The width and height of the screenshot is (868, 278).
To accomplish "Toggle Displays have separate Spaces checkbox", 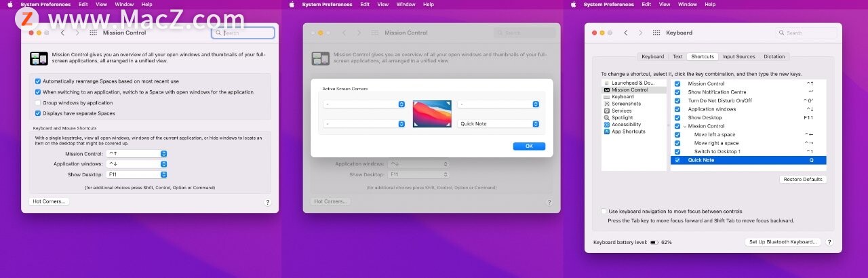I will coord(37,113).
